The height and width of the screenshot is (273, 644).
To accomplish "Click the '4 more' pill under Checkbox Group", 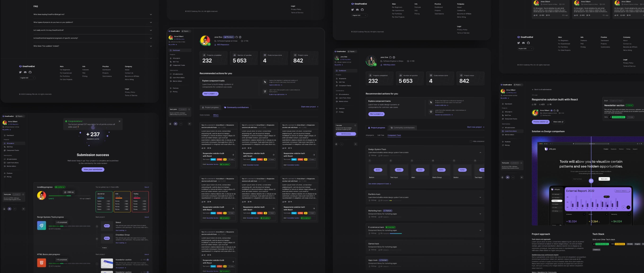I will point(104,248).
